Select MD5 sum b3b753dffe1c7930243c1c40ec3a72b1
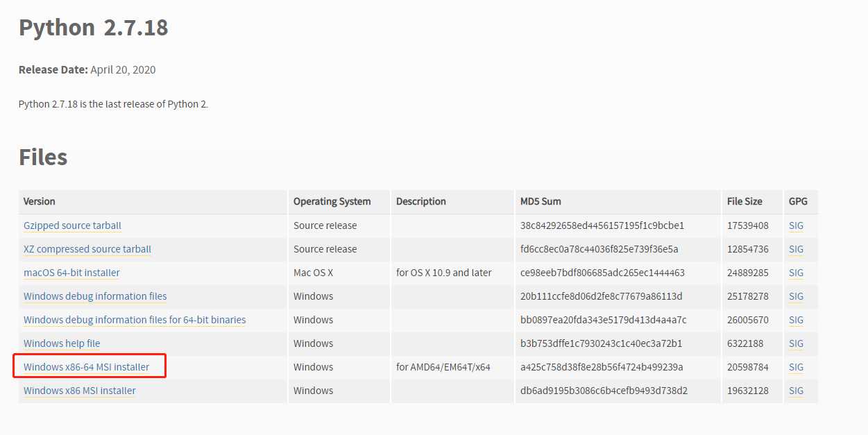 (602, 343)
